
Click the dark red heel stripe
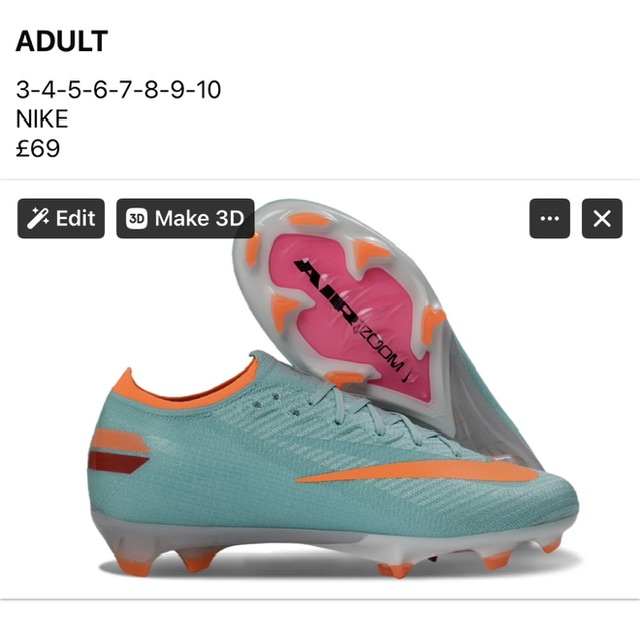118,462
